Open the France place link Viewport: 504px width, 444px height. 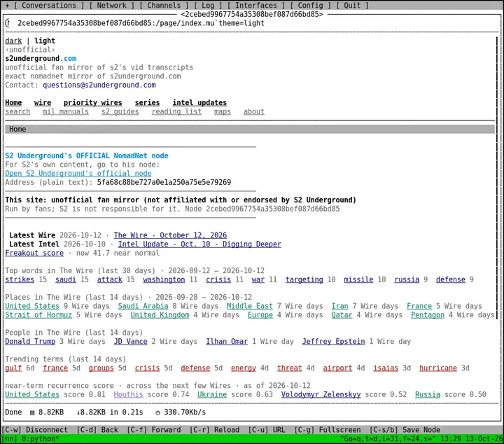419,306
